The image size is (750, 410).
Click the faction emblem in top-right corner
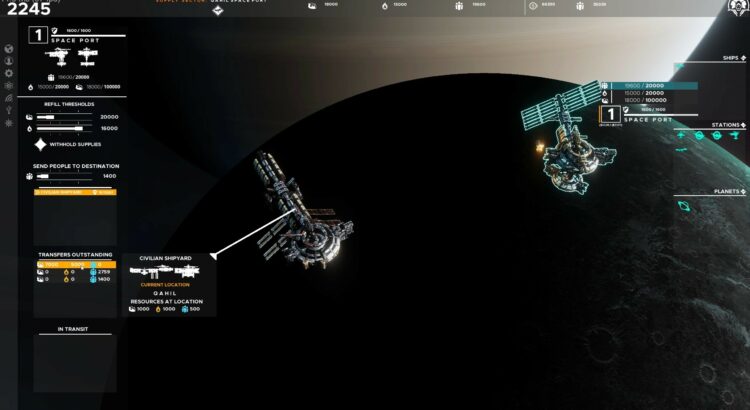tap(736, 9)
